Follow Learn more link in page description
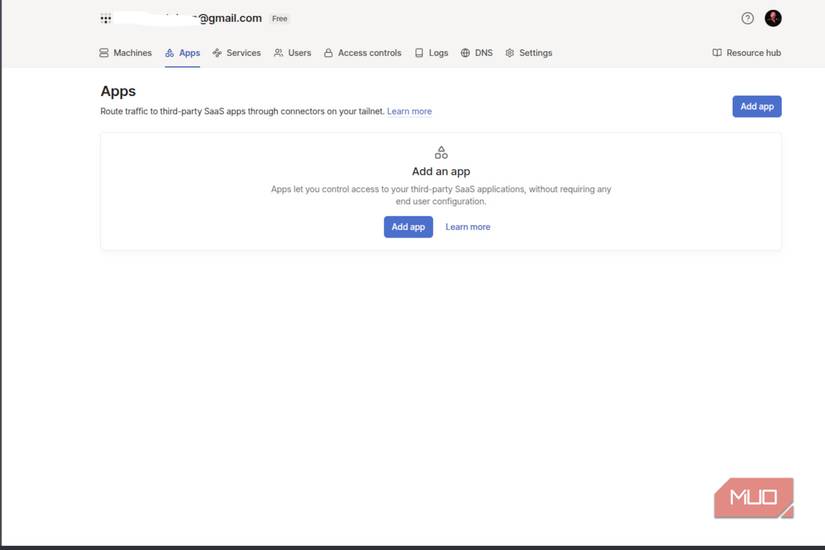Image resolution: width=825 pixels, height=550 pixels. pyautogui.click(x=409, y=111)
